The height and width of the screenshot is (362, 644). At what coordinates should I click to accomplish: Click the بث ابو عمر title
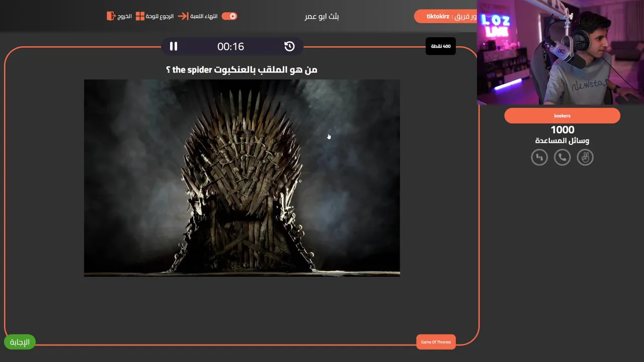322,16
